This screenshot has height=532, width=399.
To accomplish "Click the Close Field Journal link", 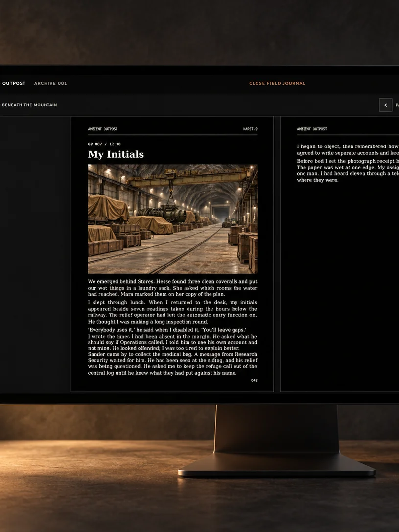I will [277, 83].
